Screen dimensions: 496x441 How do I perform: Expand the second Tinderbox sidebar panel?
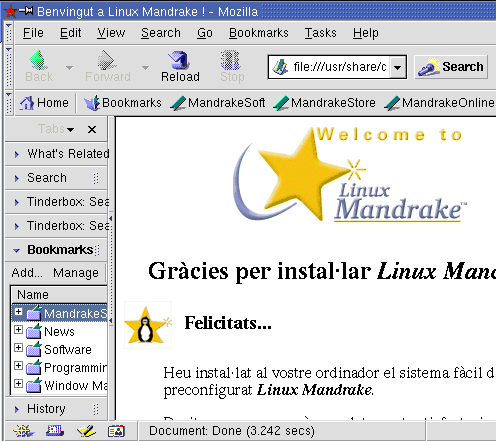coord(57,226)
